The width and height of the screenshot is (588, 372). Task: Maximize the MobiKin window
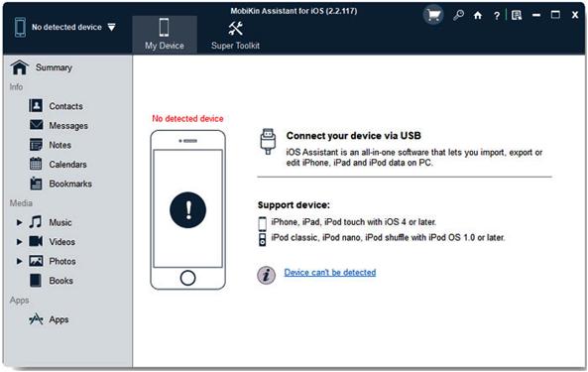[x=555, y=15]
